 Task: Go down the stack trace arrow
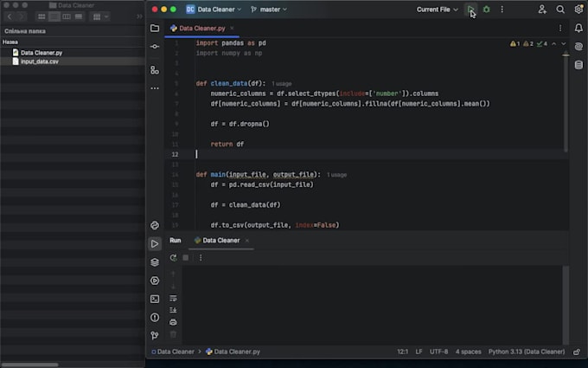pyautogui.click(x=173, y=286)
